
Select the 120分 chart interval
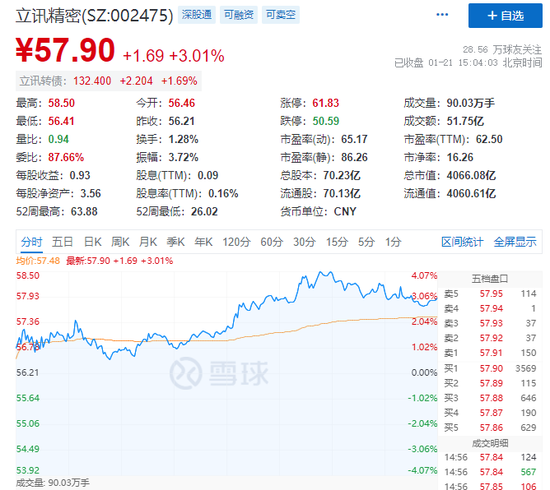[x=236, y=242]
